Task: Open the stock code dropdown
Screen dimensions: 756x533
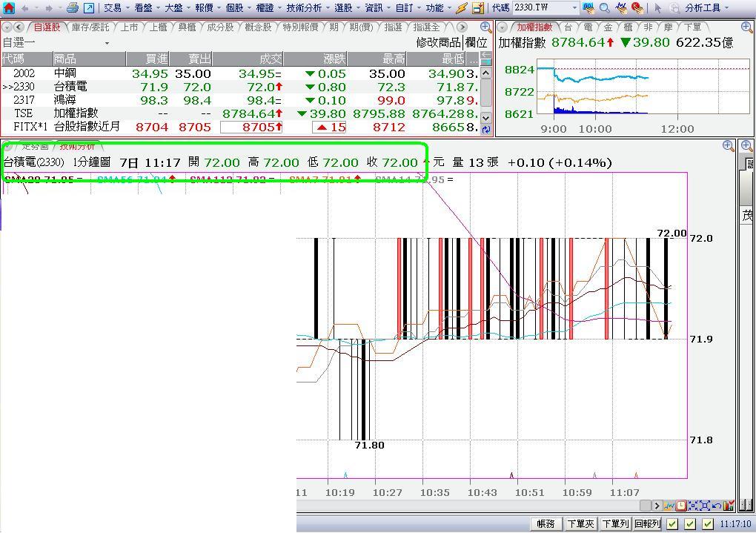Action: [x=574, y=8]
